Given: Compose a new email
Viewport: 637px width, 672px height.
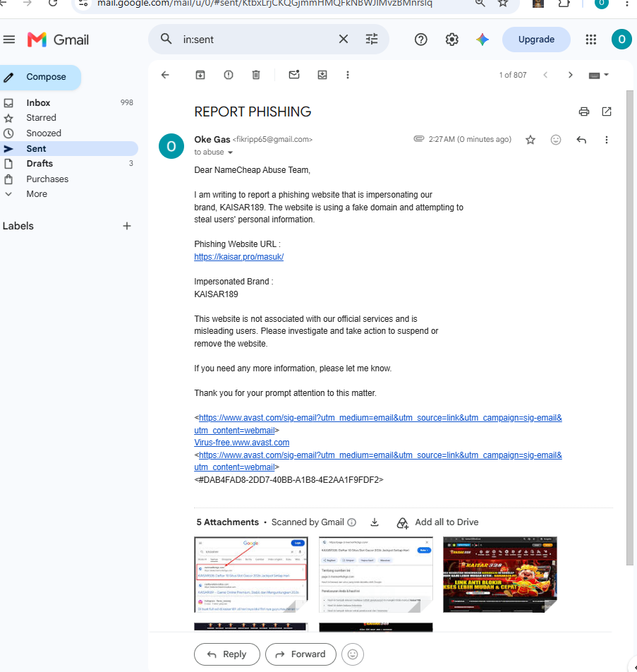Looking at the screenshot, I should [40, 77].
